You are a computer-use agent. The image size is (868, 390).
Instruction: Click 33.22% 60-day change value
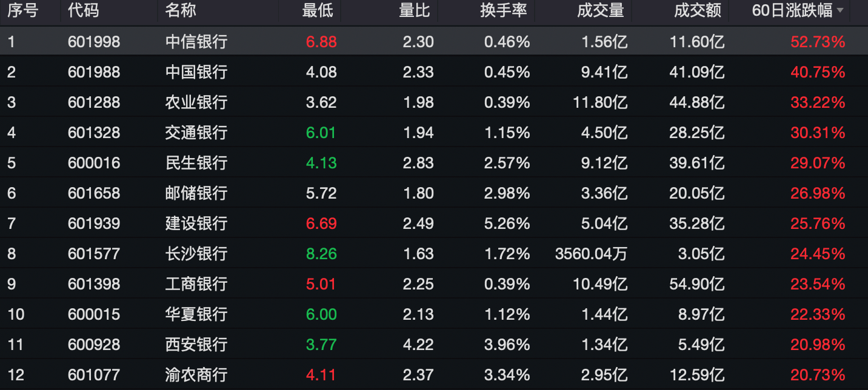[x=818, y=102]
